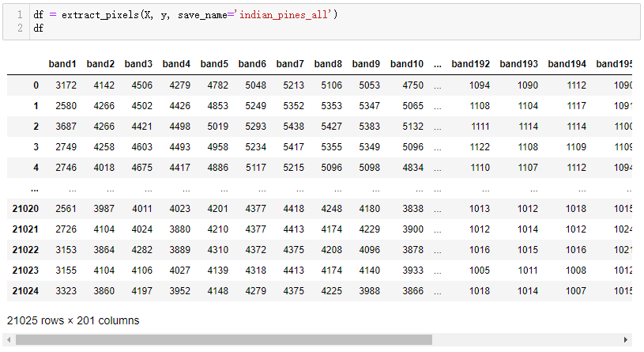Image resolution: width=644 pixels, height=352 pixels.
Task: Click value 5383 in band9 column
Action: (370, 127)
